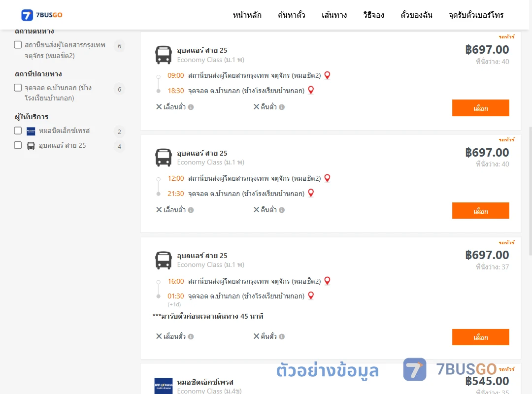Click bus icon of 12:00 trip card

click(164, 158)
